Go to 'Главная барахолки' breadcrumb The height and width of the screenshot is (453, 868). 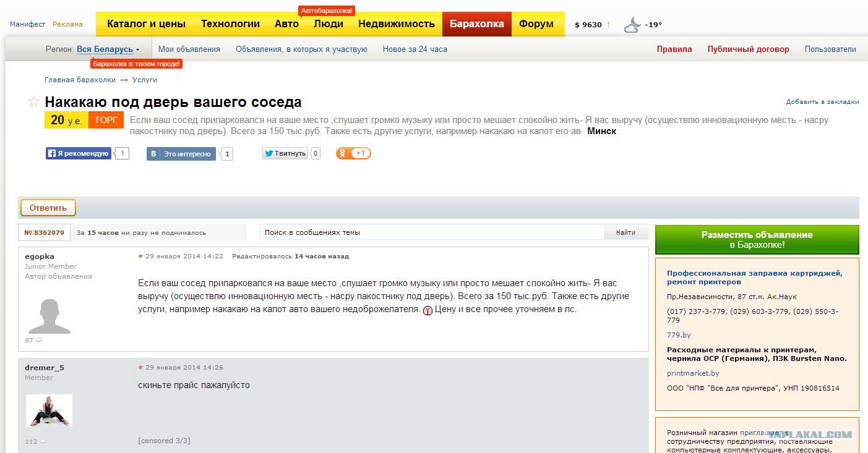[80, 80]
